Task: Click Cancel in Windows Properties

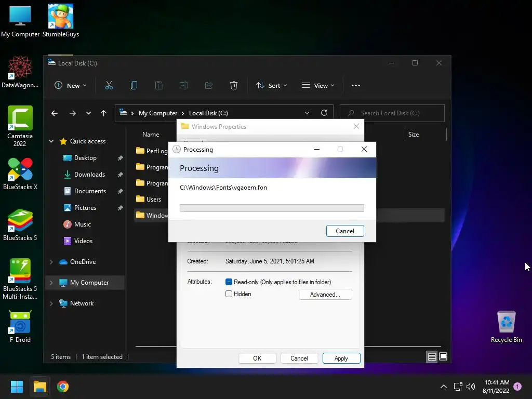Action: pos(299,358)
